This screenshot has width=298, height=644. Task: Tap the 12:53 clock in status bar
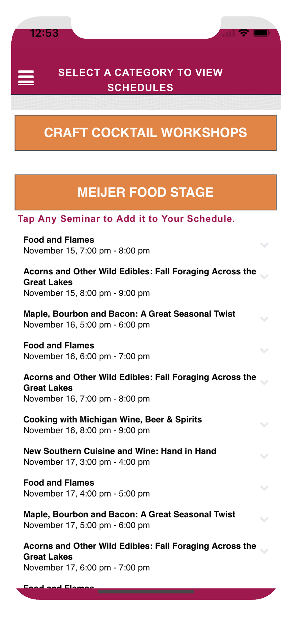tap(44, 33)
